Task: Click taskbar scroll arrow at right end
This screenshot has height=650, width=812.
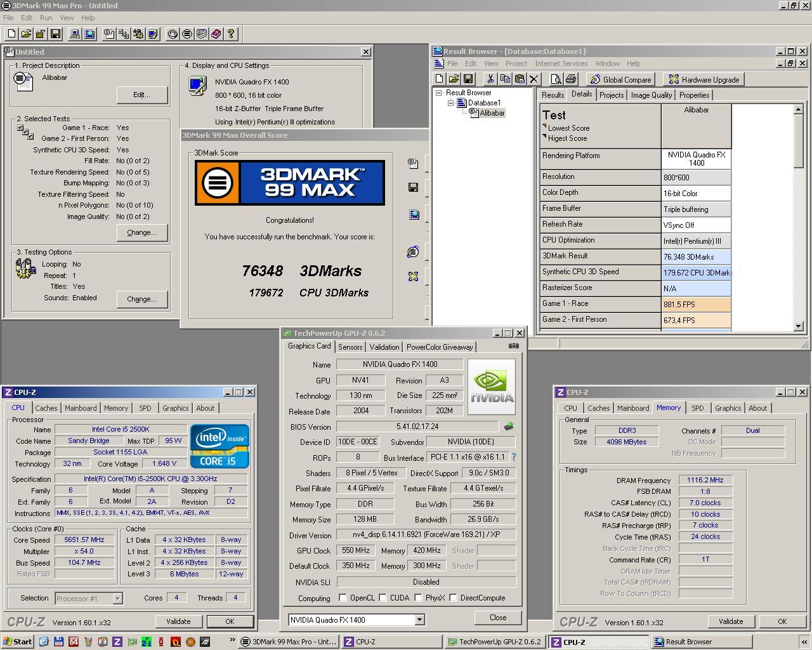Action: (x=804, y=642)
